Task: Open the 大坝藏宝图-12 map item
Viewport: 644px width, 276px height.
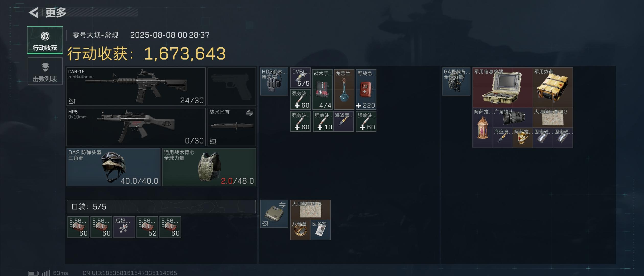Action: (x=553, y=118)
